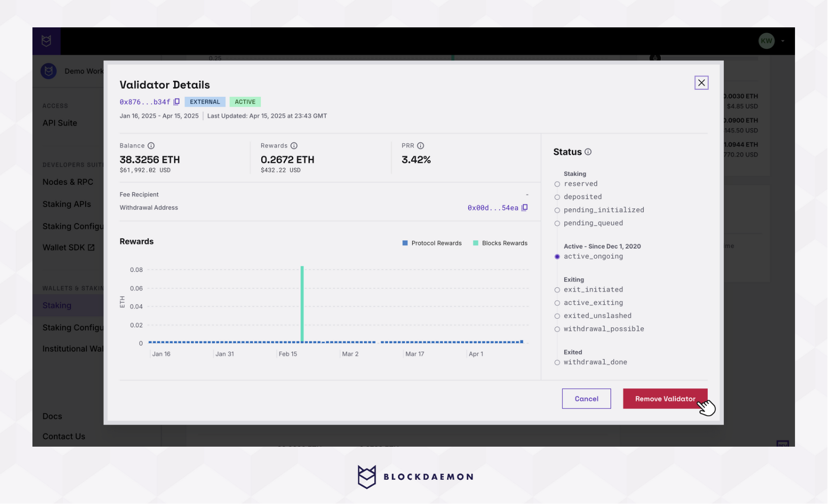Click the 0.2672 ETH rewards value
Screen dimensions: 828x504
tap(287, 160)
